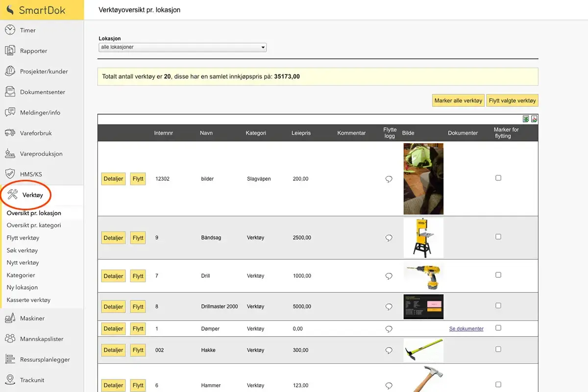Click the Vareforbruk truck icon
Image resolution: width=588 pixels, height=392 pixels.
[10, 133]
